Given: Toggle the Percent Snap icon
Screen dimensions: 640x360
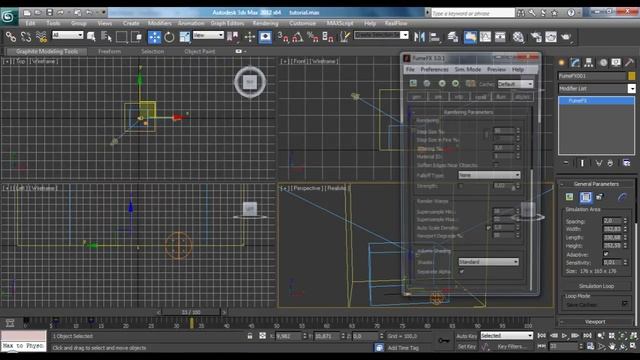Looking at the screenshot, I should (313, 37).
